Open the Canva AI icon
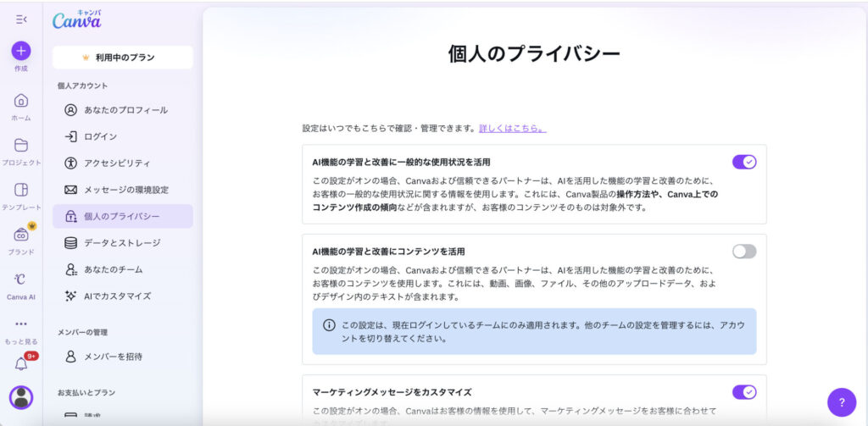The width and height of the screenshot is (868, 426). (21, 279)
